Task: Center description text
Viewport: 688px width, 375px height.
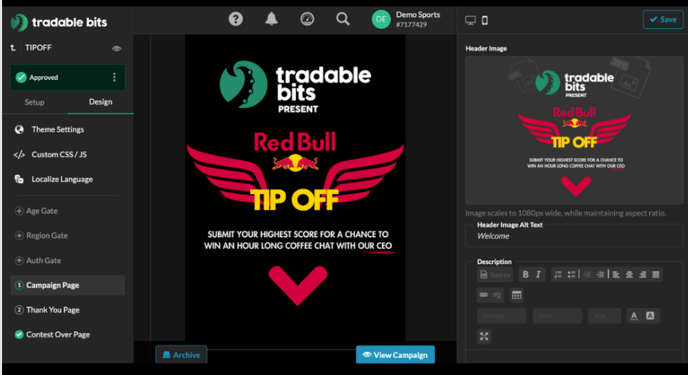Action: point(629,275)
